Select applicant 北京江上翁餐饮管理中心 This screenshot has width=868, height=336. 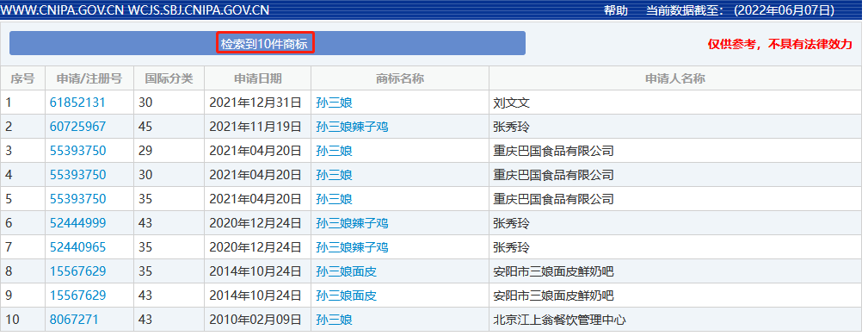(x=560, y=320)
